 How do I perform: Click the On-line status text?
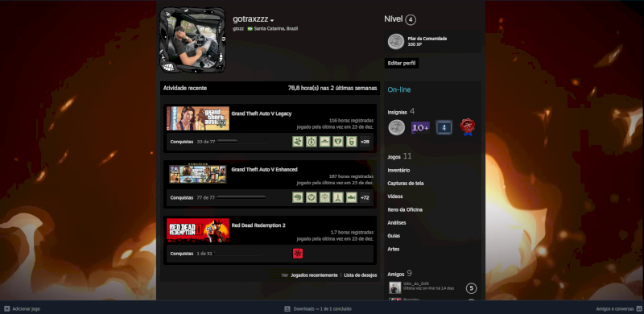tap(399, 89)
